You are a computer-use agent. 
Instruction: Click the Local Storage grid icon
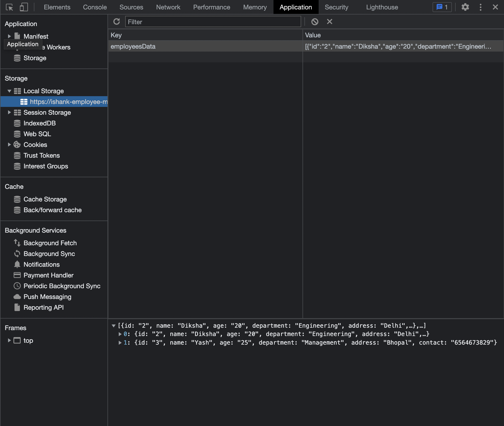[17, 91]
